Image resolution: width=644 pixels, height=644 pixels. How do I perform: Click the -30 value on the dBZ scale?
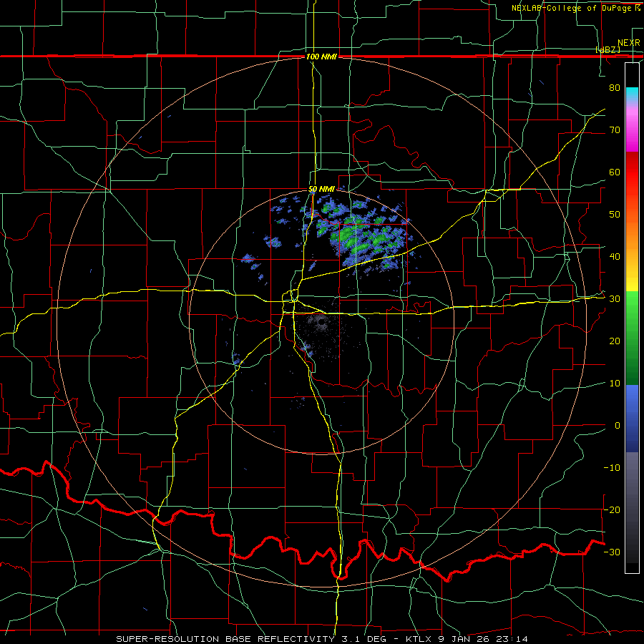click(x=612, y=552)
